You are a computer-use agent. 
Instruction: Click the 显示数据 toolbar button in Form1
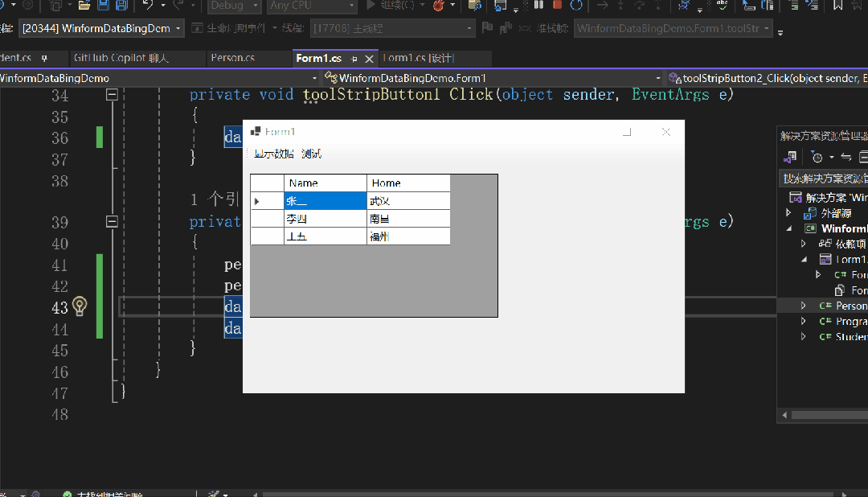coord(273,154)
